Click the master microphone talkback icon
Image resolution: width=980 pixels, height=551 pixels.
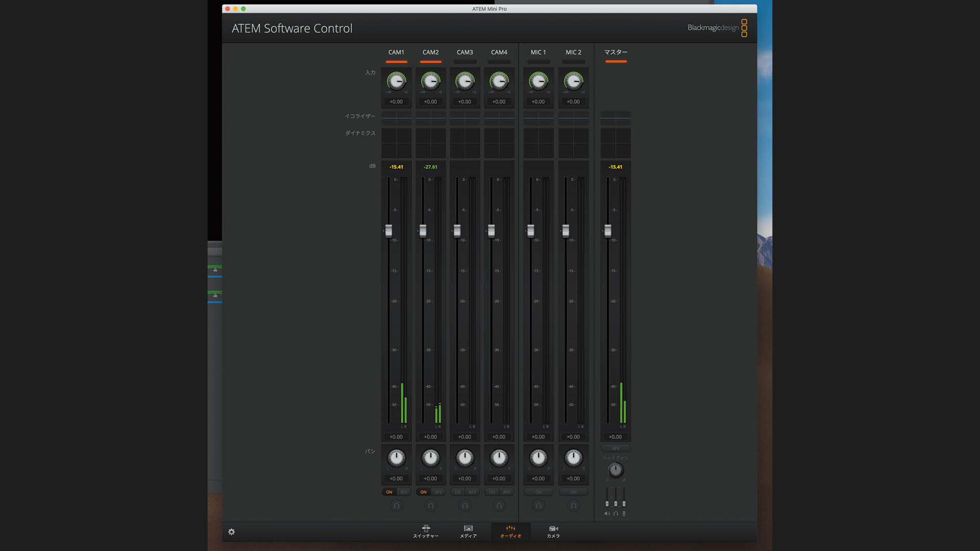[x=624, y=514]
